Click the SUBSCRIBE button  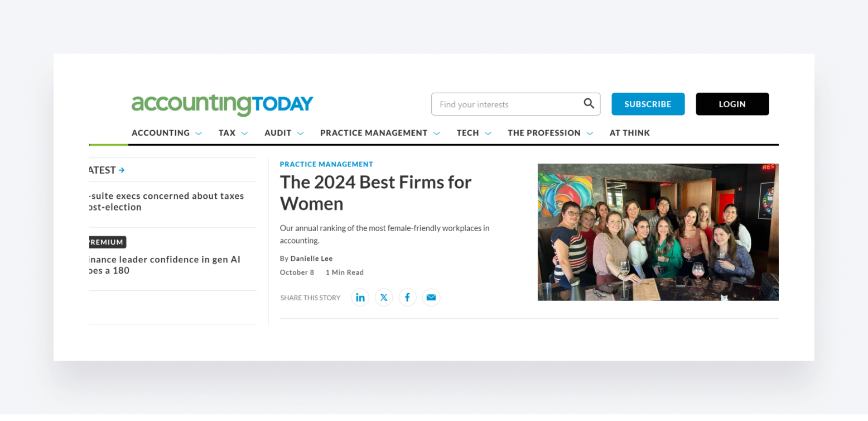[648, 104]
